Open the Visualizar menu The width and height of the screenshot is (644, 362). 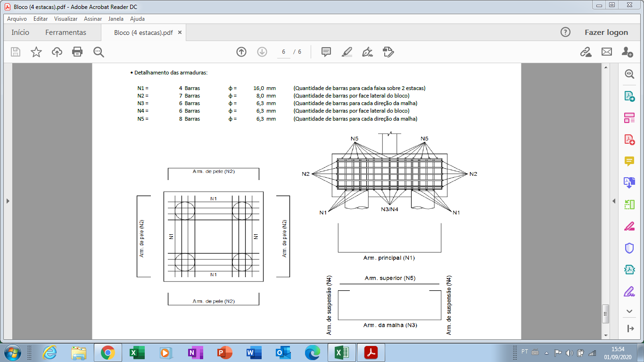pos(66,19)
